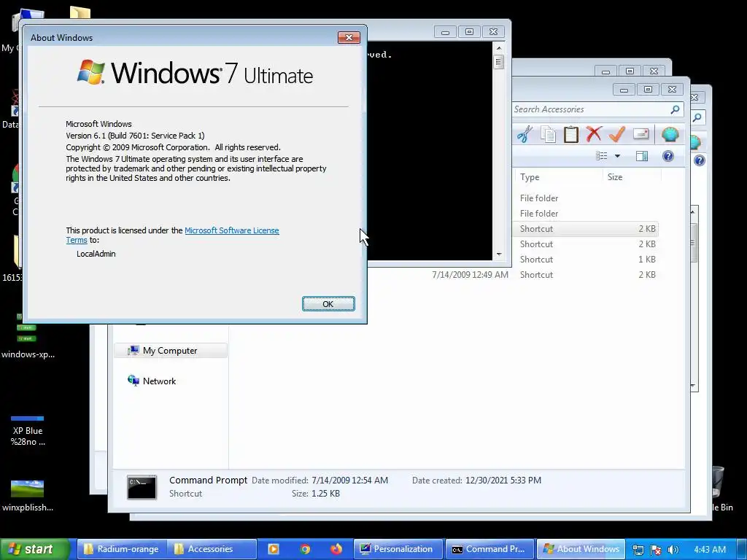The width and height of the screenshot is (747, 560).
Task: Click the blue Help icon in Accessories window
Action: [668, 156]
